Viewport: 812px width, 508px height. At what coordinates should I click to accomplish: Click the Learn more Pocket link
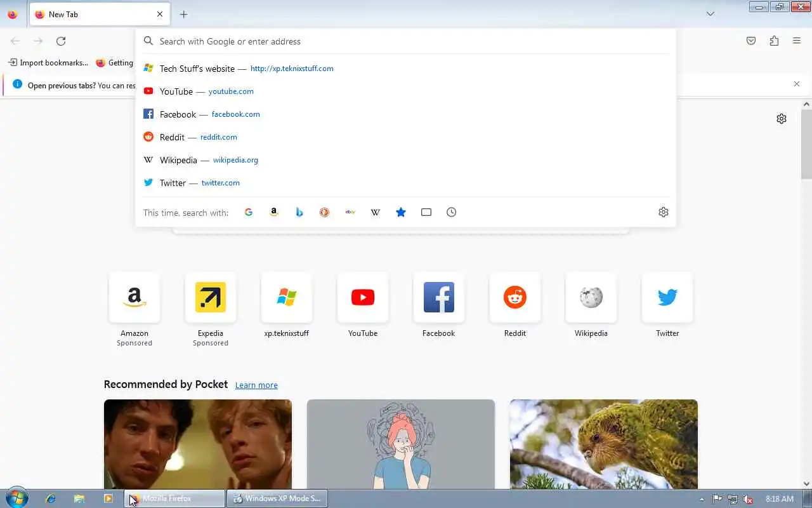coord(256,385)
